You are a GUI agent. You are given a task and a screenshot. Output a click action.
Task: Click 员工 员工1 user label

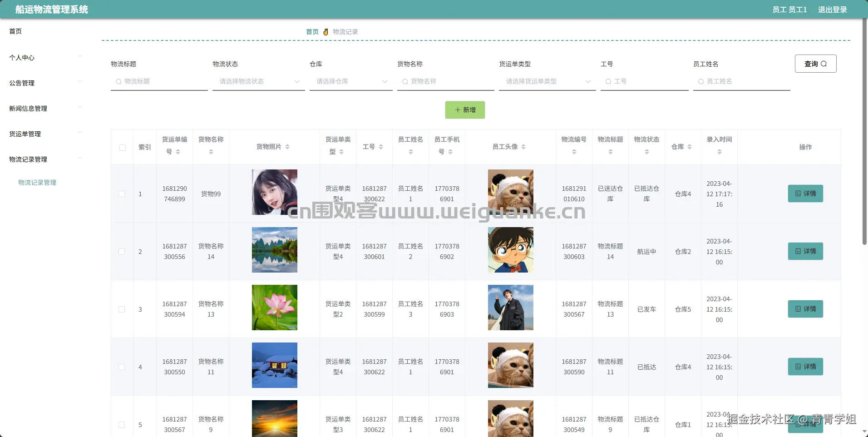click(789, 10)
